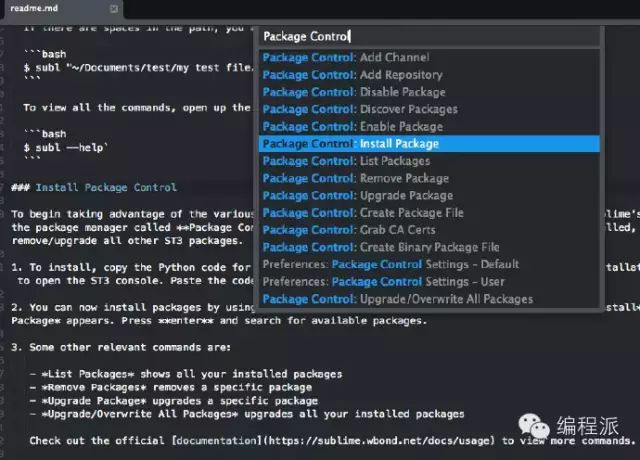The width and height of the screenshot is (640, 460).
Task: Click the sublime.wbond.net documentation URL
Action: pyautogui.click(x=379, y=441)
